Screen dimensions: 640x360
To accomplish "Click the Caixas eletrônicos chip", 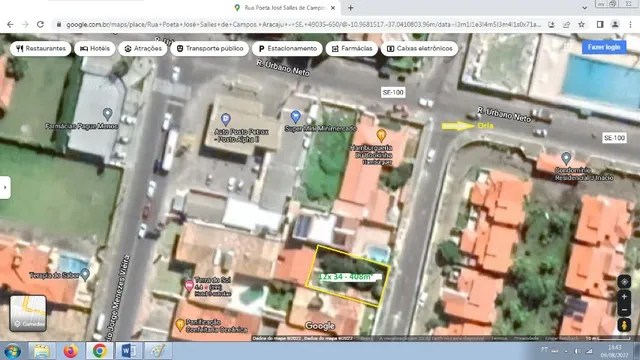I will pos(419,49).
